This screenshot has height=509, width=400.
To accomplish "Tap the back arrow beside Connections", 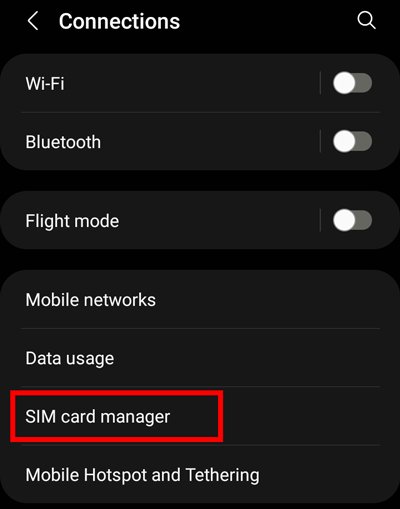I will click(x=33, y=21).
